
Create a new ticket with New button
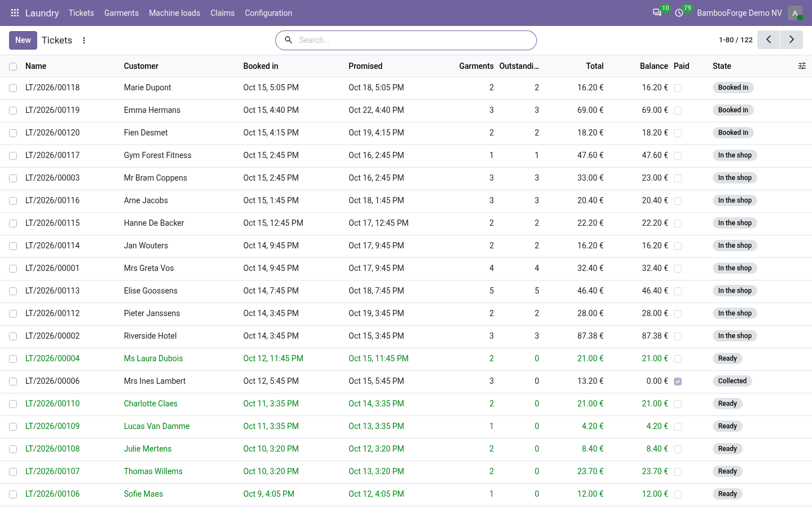pyautogui.click(x=23, y=40)
